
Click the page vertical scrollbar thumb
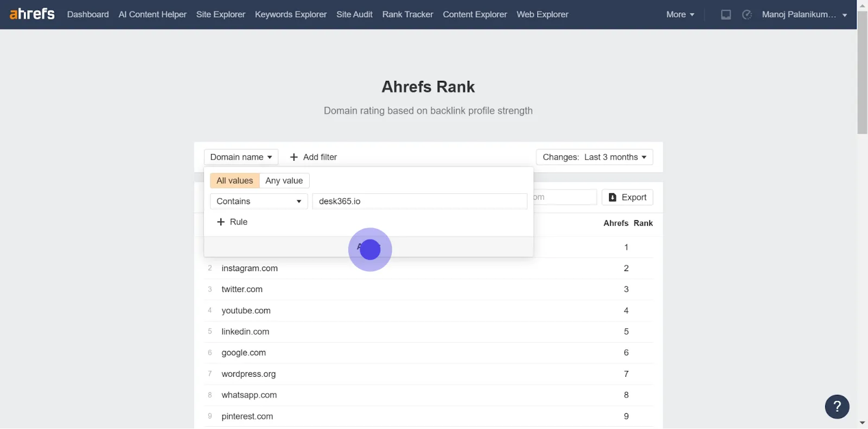pyautogui.click(x=863, y=72)
